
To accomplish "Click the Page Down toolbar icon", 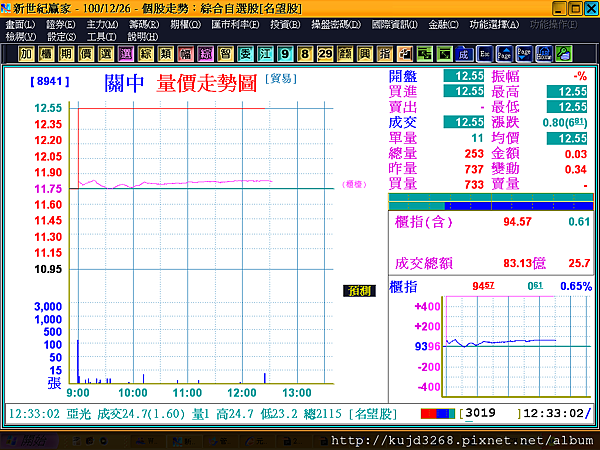I will 524,54.
